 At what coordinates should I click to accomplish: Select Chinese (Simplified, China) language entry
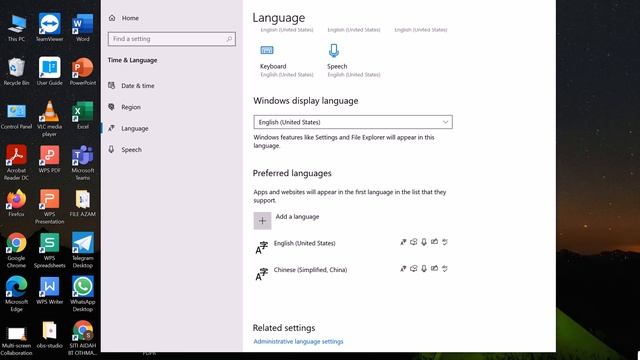[353, 273]
